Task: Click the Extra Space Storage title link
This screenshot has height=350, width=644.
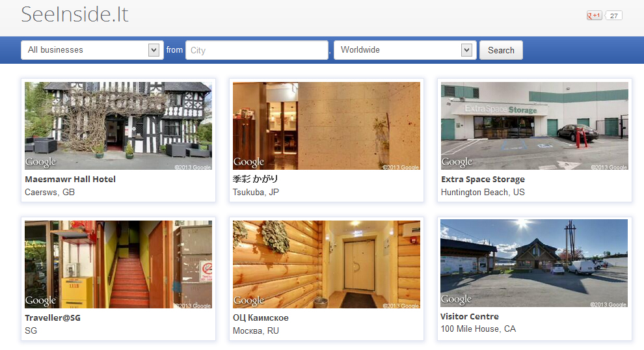Action: 483,179
